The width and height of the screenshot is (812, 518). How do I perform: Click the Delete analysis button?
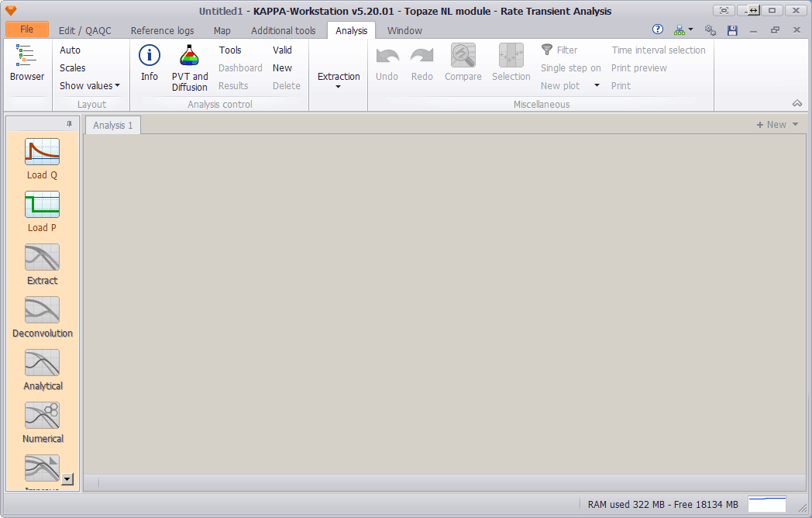pyautogui.click(x=287, y=85)
